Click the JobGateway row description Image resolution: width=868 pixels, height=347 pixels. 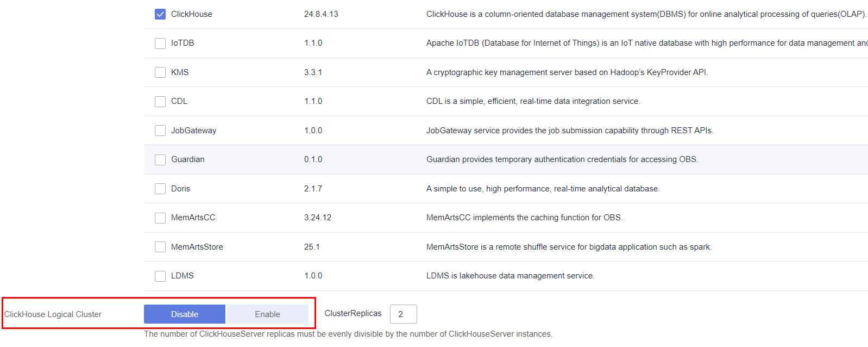pyautogui.click(x=569, y=131)
